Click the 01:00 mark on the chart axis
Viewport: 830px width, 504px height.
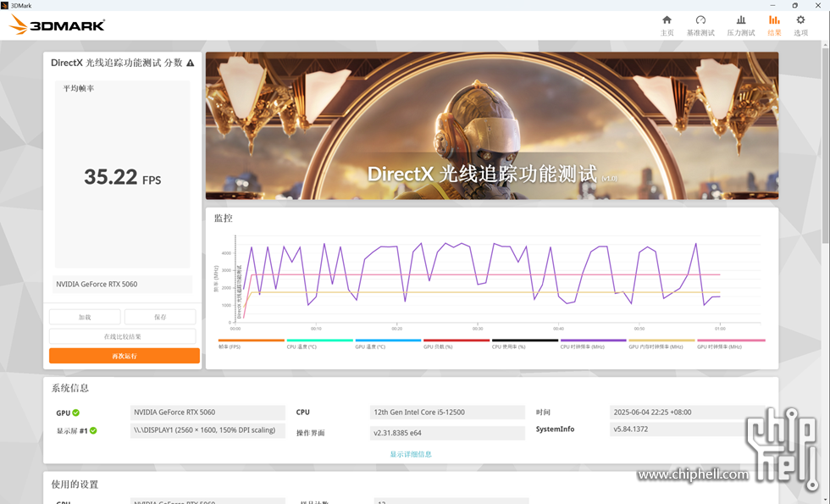(x=720, y=329)
